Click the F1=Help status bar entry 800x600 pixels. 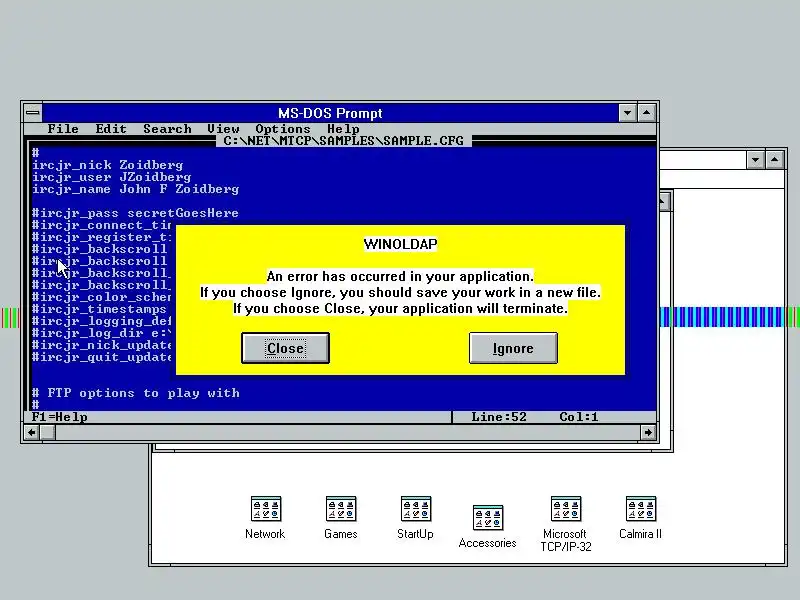pos(60,417)
